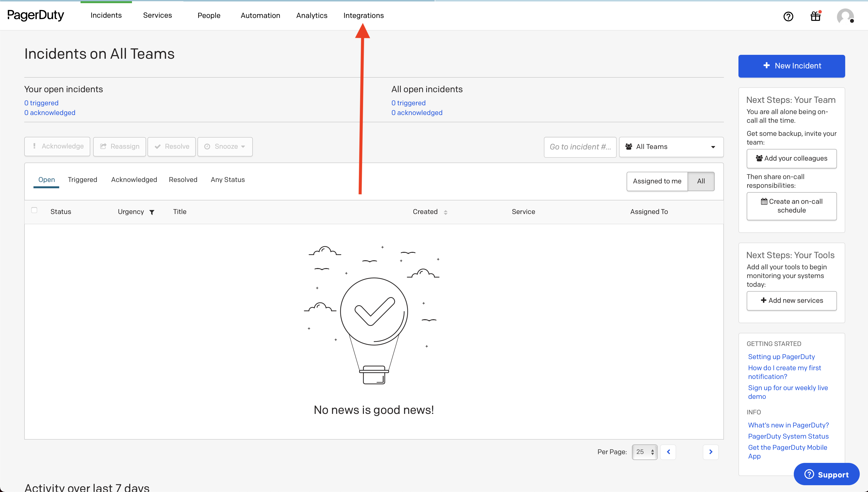The width and height of the screenshot is (868, 492).
Task: Open your 0 triggered incidents link
Action: tap(41, 103)
